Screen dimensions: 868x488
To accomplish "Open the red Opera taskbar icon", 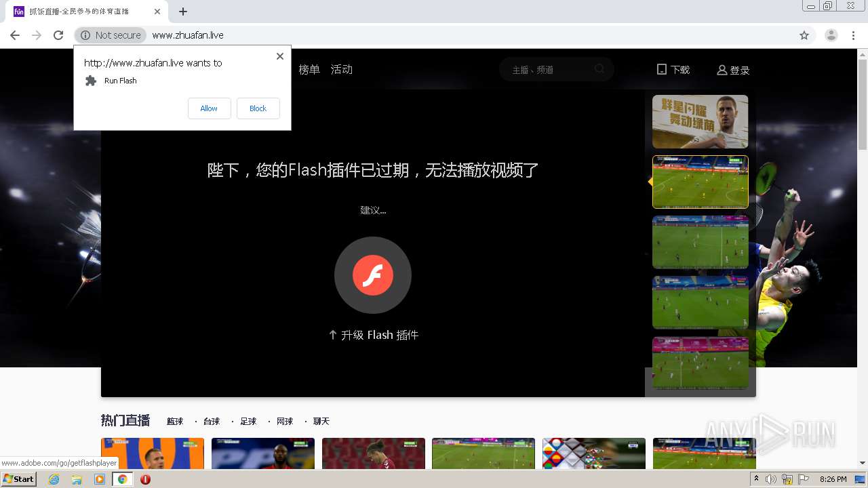I will 145,479.
